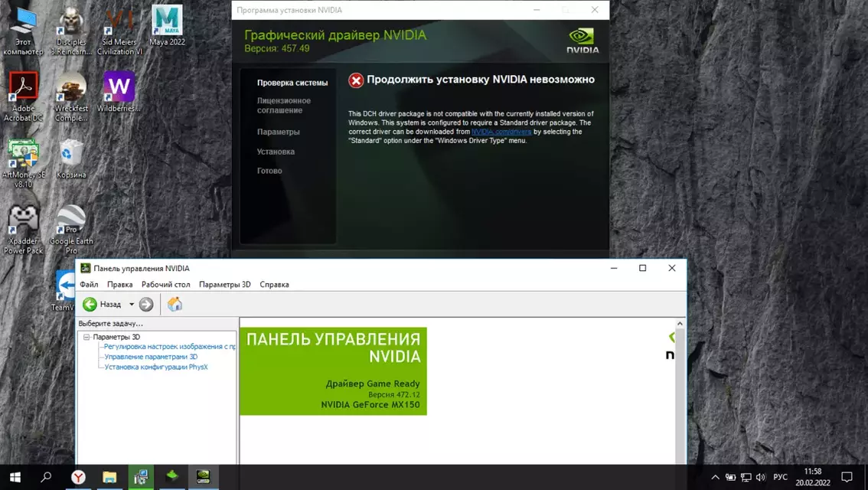Close the Программа установки NVIDIA window

[595, 10]
